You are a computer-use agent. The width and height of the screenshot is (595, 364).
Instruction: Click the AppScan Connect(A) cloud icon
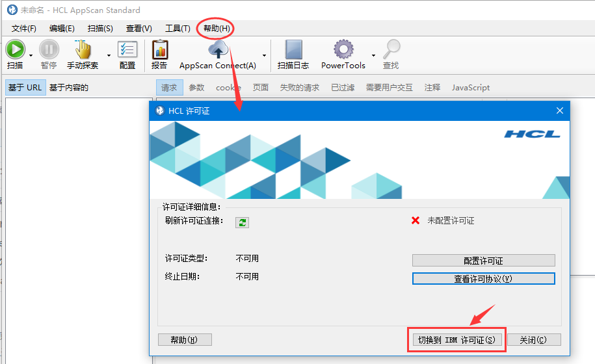pos(218,49)
